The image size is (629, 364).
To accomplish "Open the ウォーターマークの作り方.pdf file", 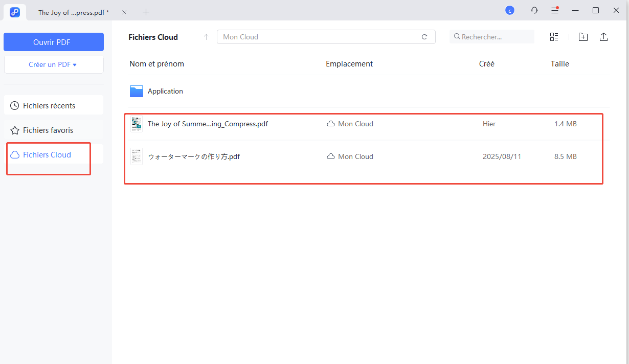I will tap(193, 156).
